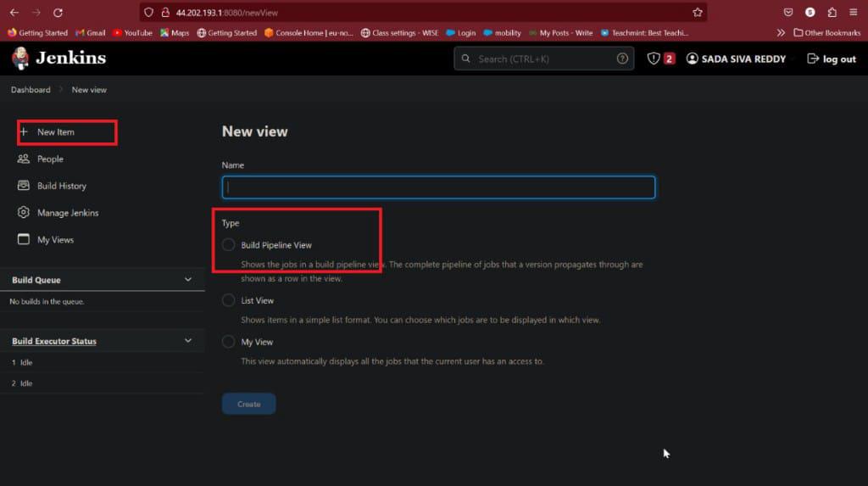This screenshot has height=486, width=868.
Task: Bookmark this page with the star icon
Action: tap(698, 12)
